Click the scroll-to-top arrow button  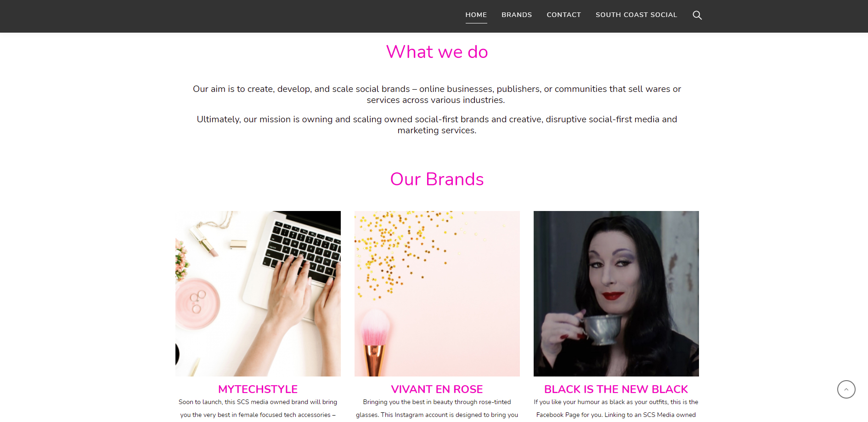(x=846, y=389)
